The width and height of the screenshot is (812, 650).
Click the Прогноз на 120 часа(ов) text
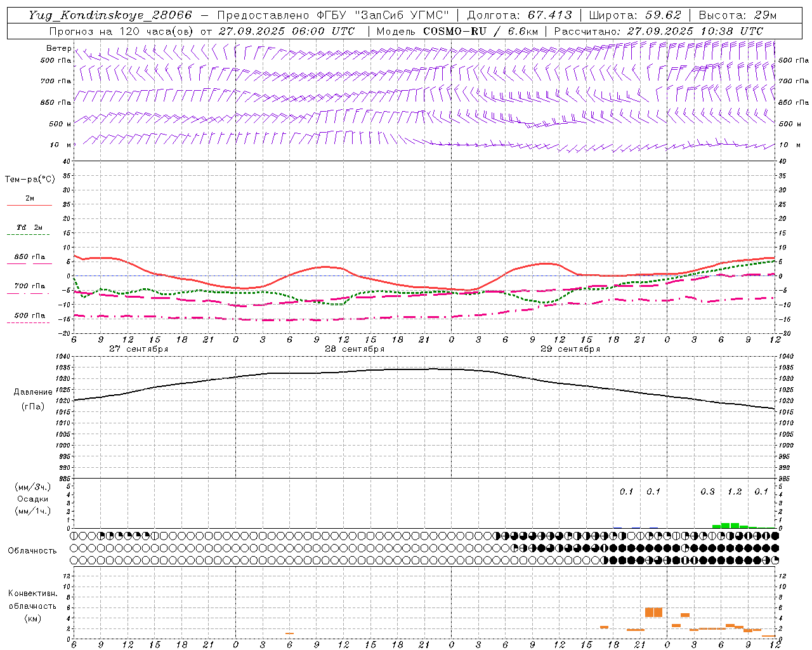tap(122, 31)
